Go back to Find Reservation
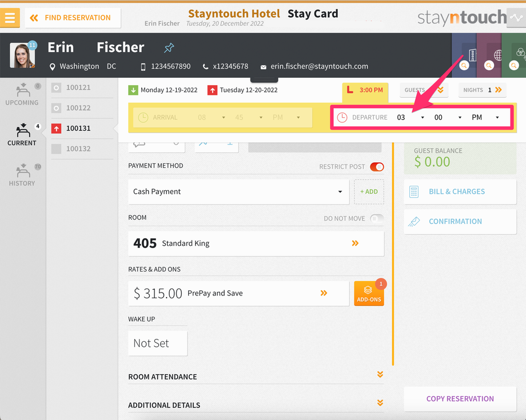The height and width of the screenshot is (420, 526). click(x=73, y=18)
